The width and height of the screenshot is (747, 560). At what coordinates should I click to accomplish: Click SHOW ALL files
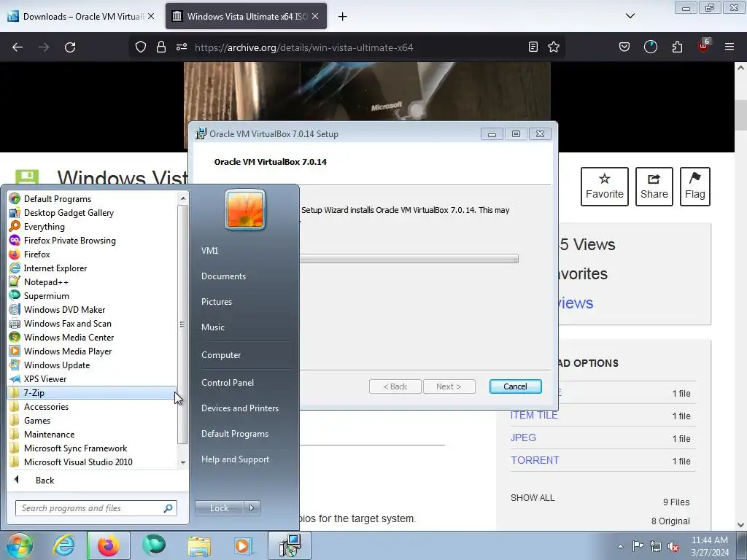[x=532, y=497]
